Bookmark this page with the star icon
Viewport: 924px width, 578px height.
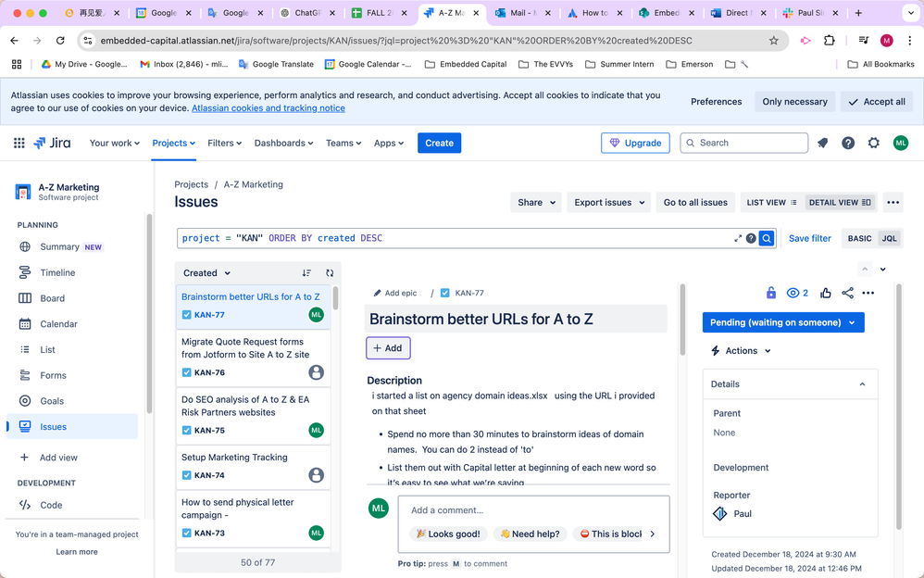(774, 41)
